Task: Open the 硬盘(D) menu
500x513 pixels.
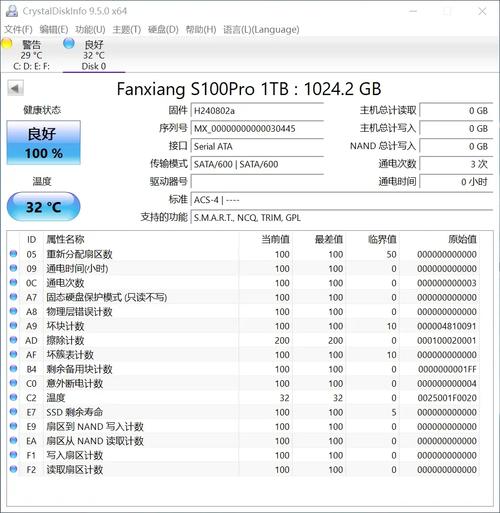Action: pyautogui.click(x=163, y=29)
